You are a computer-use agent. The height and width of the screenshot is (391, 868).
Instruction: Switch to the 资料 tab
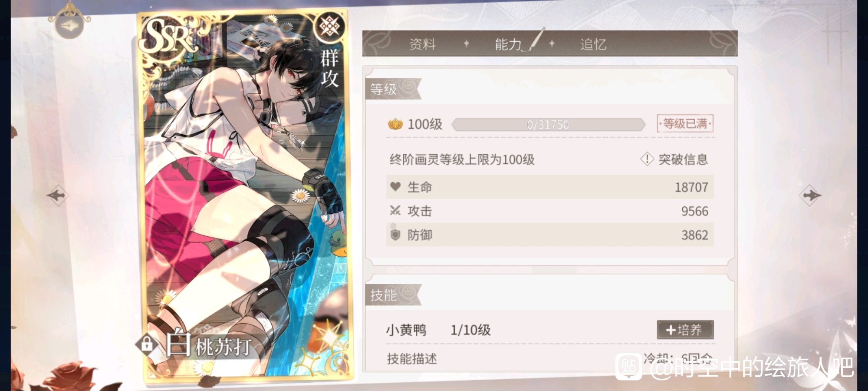coord(422,44)
